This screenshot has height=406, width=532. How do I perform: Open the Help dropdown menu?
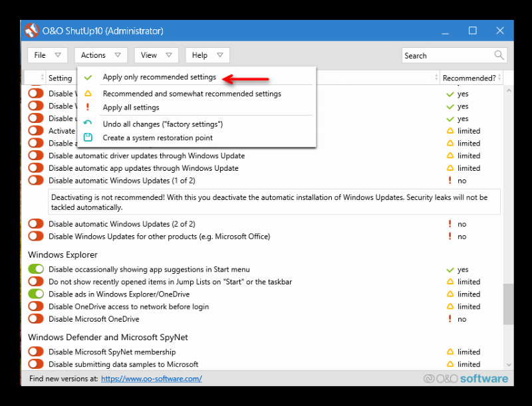pyautogui.click(x=207, y=55)
